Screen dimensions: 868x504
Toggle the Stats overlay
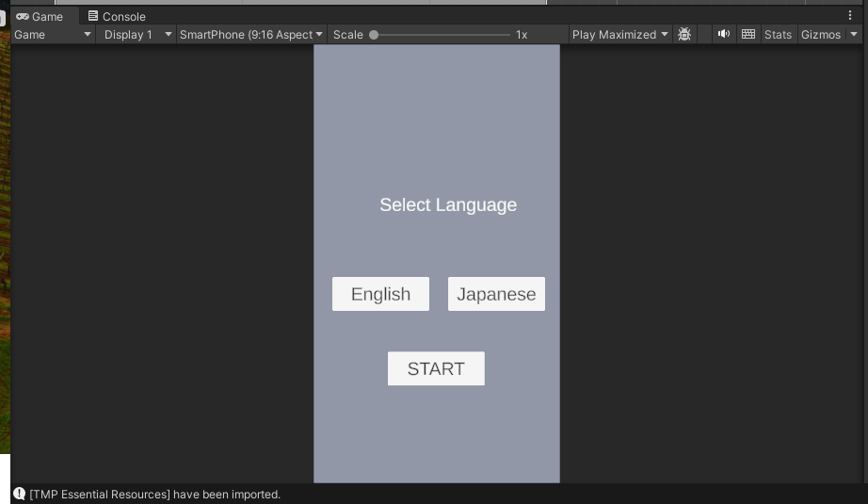point(778,34)
